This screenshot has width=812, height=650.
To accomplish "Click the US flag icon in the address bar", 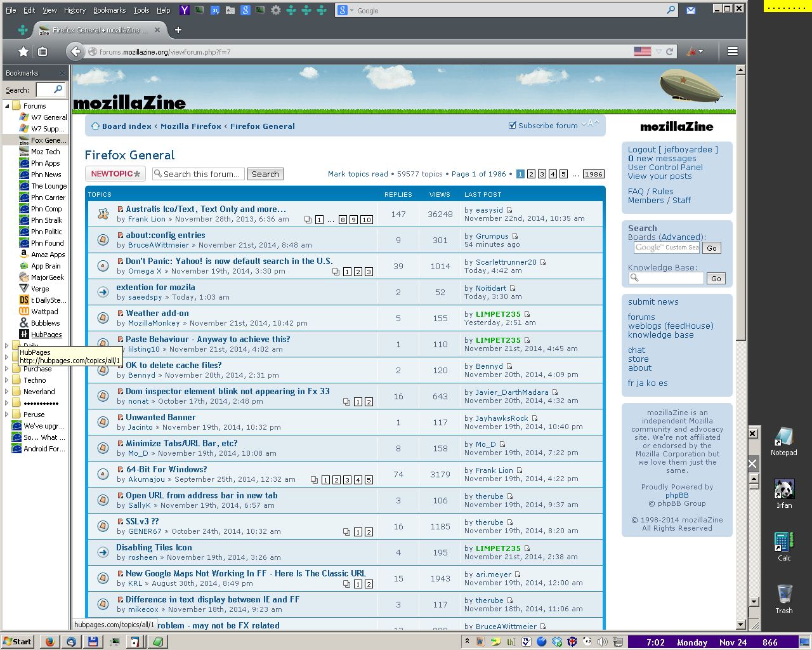I will click(x=643, y=51).
